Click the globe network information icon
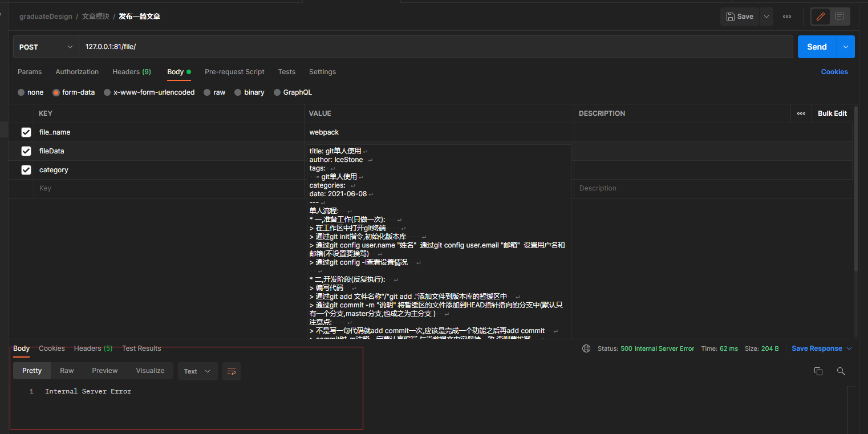The width and height of the screenshot is (868, 434). click(x=586, y=348)
